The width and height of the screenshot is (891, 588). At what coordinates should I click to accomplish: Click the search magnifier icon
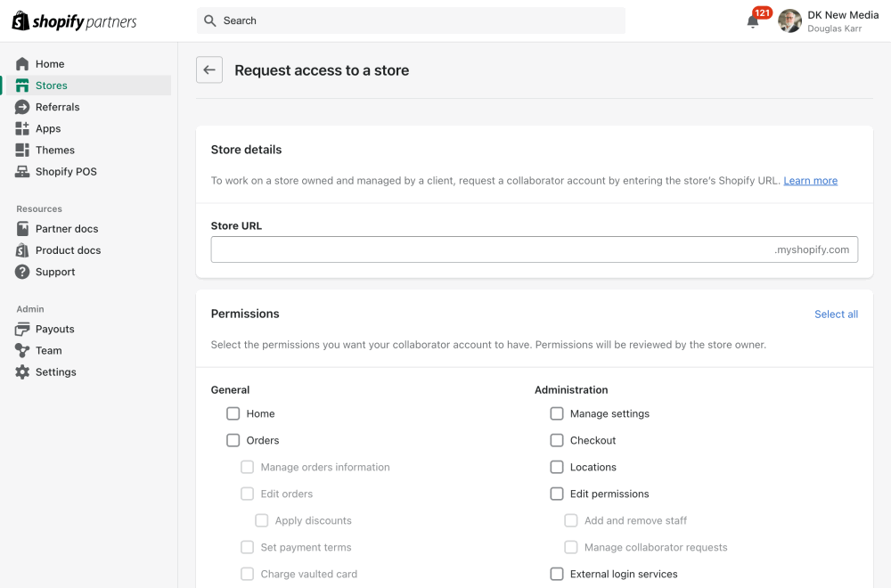pos(209,21)
